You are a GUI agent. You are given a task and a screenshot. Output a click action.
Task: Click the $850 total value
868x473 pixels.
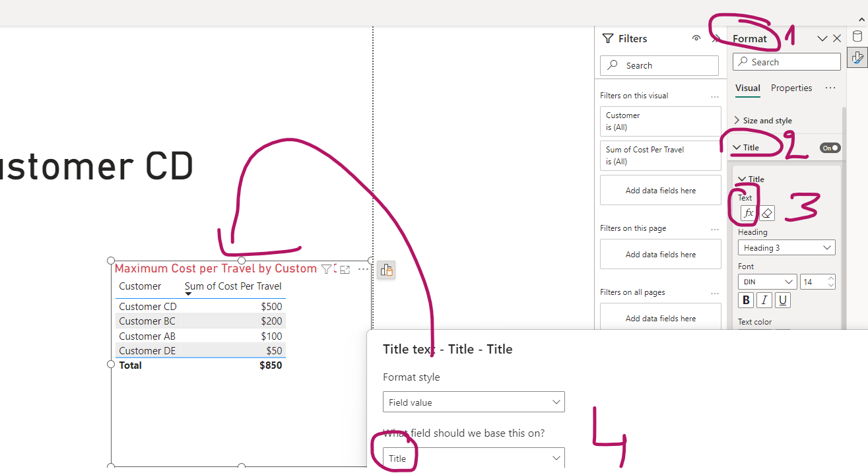271,365
